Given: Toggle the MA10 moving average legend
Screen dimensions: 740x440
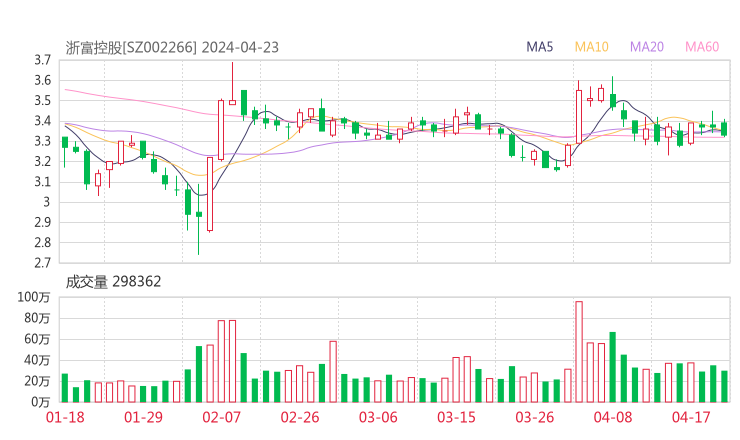Looking at the screenshot, I should (591, 47).
